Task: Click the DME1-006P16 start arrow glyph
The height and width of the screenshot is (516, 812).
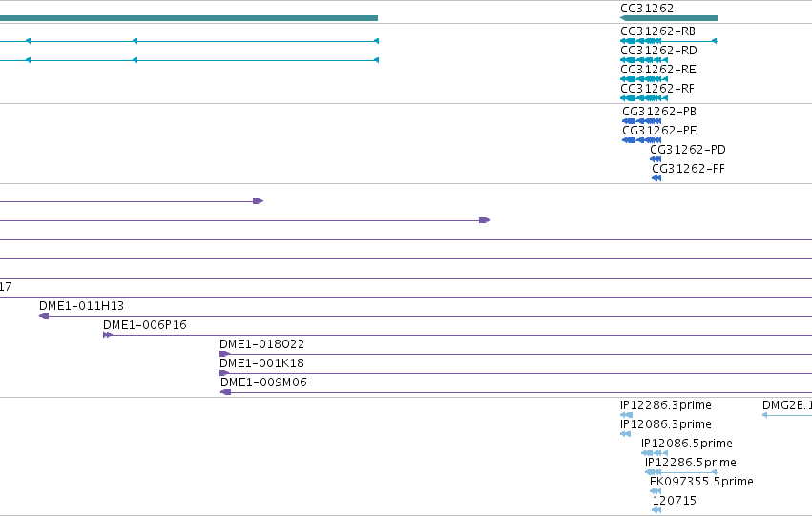Action: (108, 335)
